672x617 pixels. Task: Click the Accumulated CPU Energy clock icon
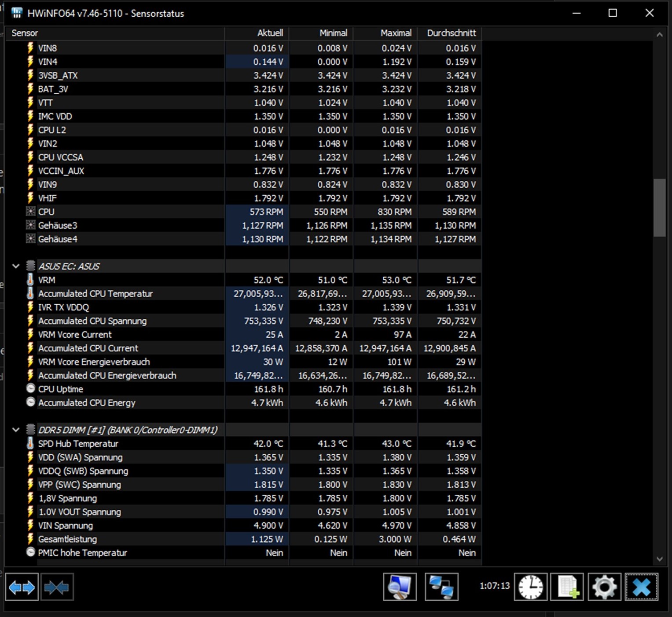(30, 402)
